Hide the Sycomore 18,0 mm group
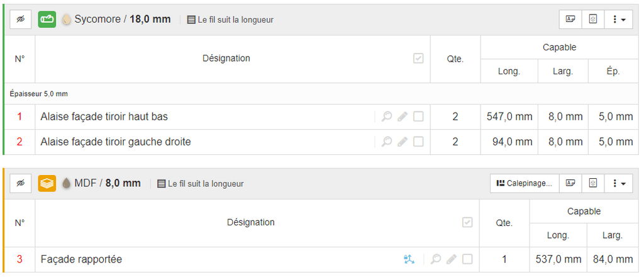 tap(21, 20)
